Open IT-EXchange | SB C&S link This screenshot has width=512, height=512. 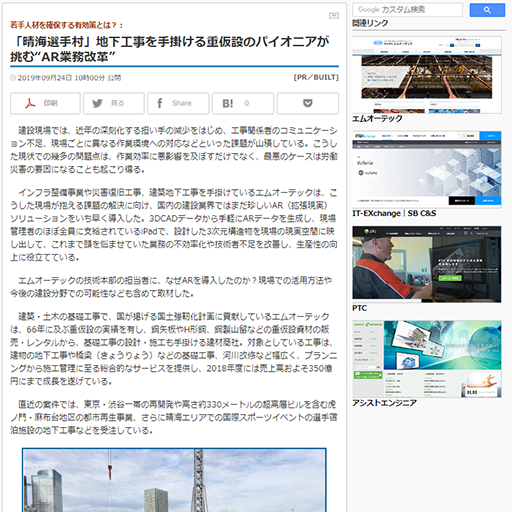[394, 213]
